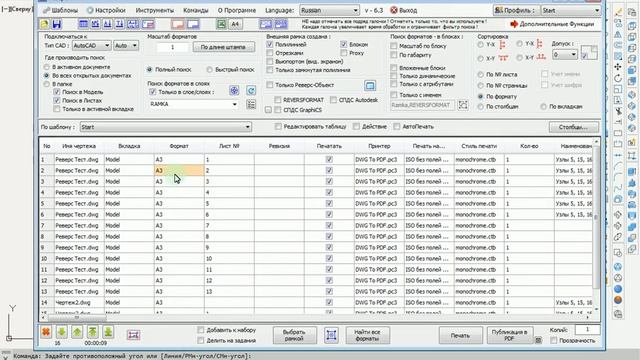Click the blue floppy-disk save icon

(57, 24)
